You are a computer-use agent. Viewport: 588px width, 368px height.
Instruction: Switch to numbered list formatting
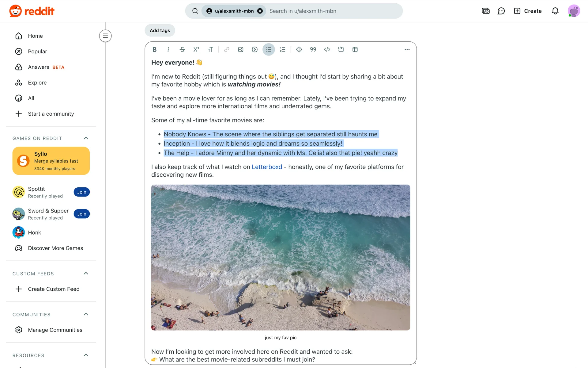click(x=283, y=49)
